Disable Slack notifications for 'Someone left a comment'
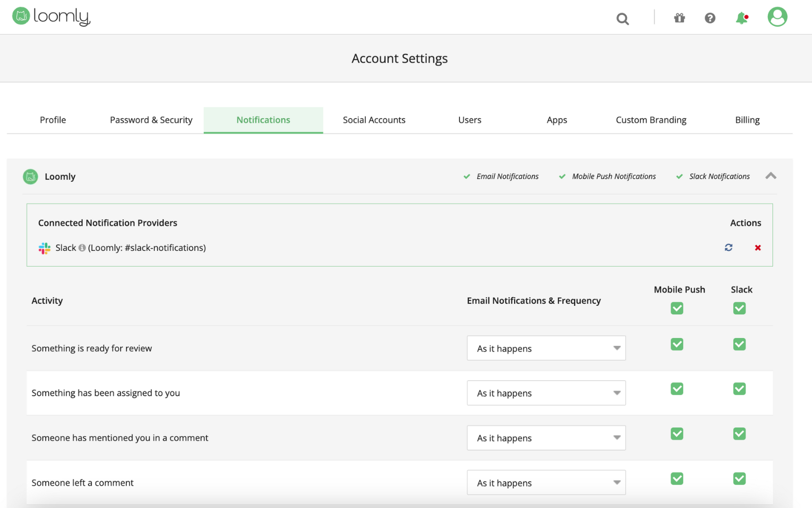The width and height of the screenshot is (812, 508). tap(739, 478)
